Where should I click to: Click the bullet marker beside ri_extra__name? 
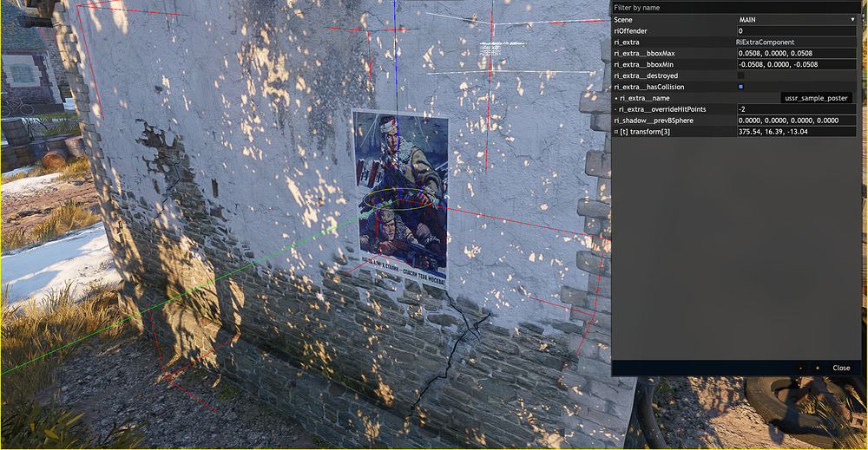(x=615, y=98)
